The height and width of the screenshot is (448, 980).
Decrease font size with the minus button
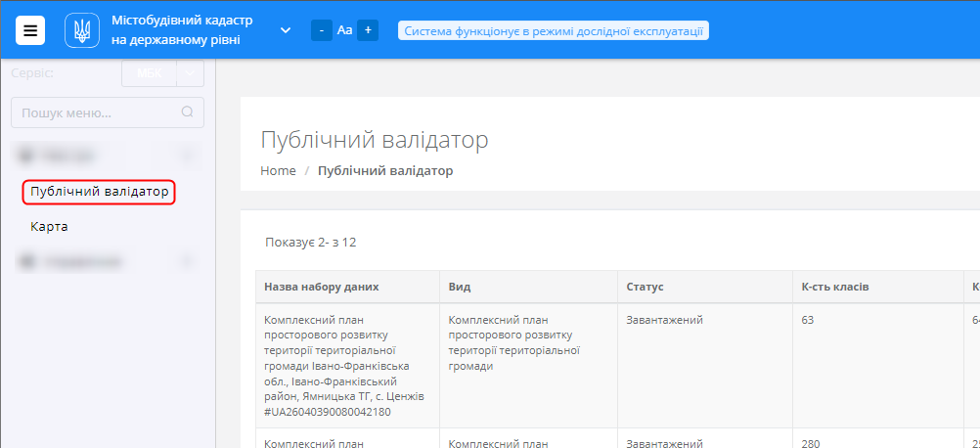[321, 30]
